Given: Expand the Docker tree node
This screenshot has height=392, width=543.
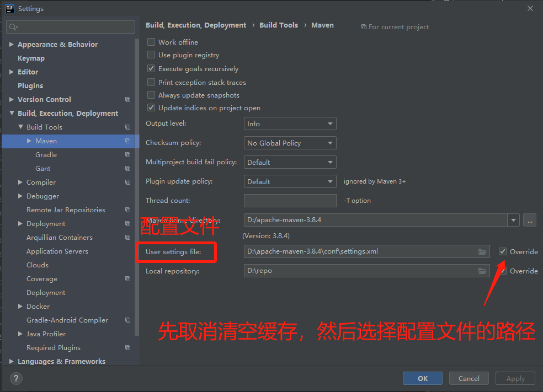Looking at the screenshot, I should pyautogui.click(x=20, y=306).
